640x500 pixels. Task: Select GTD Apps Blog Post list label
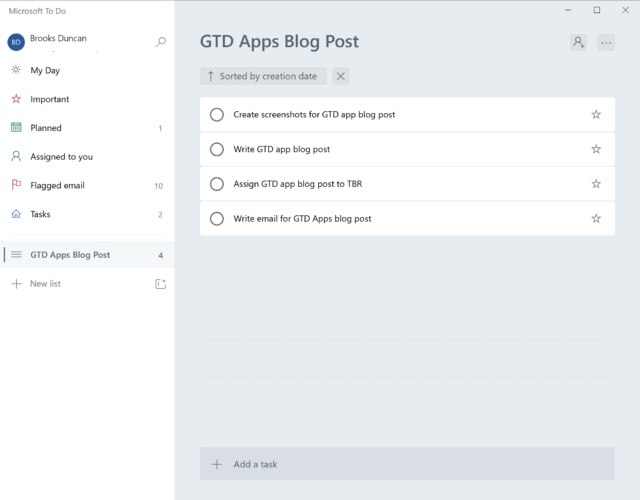(70, 255)
